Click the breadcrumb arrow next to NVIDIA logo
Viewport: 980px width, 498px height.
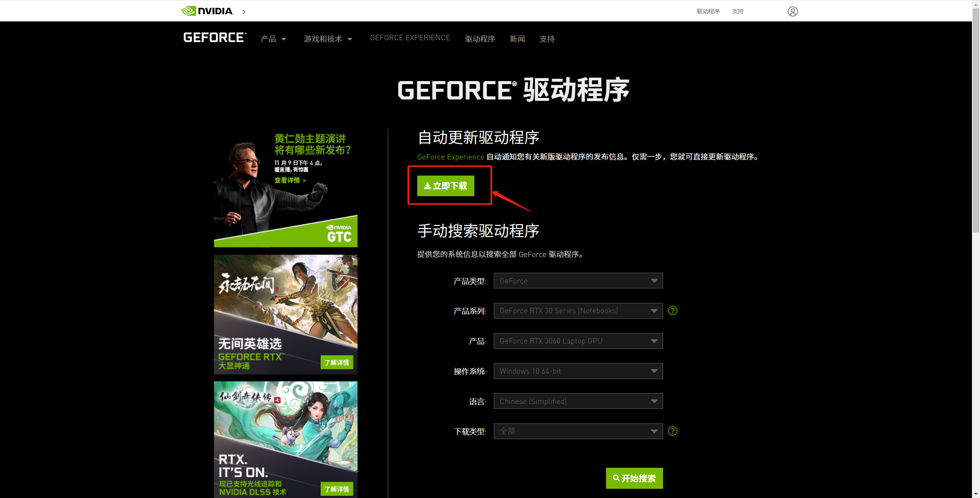(244, 12)
